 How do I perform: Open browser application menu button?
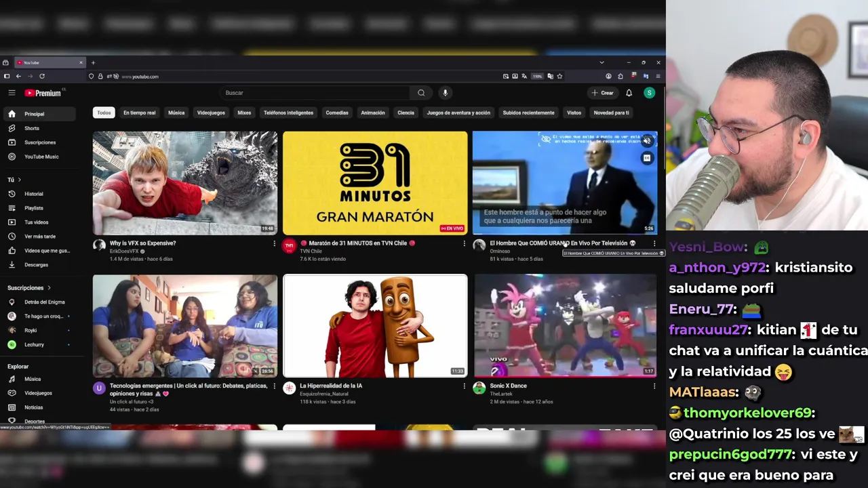point(658,77)
